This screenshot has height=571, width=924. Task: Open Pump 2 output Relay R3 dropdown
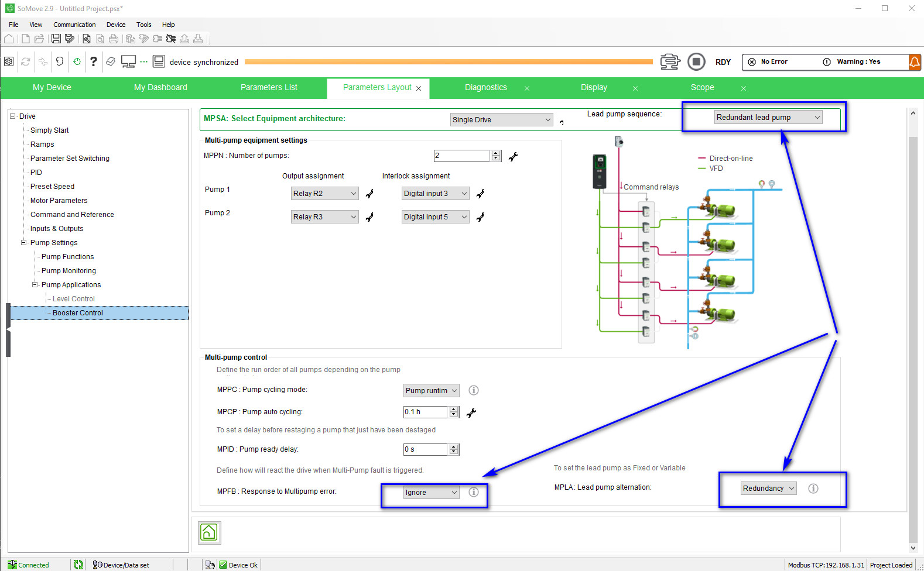(325, 217)
